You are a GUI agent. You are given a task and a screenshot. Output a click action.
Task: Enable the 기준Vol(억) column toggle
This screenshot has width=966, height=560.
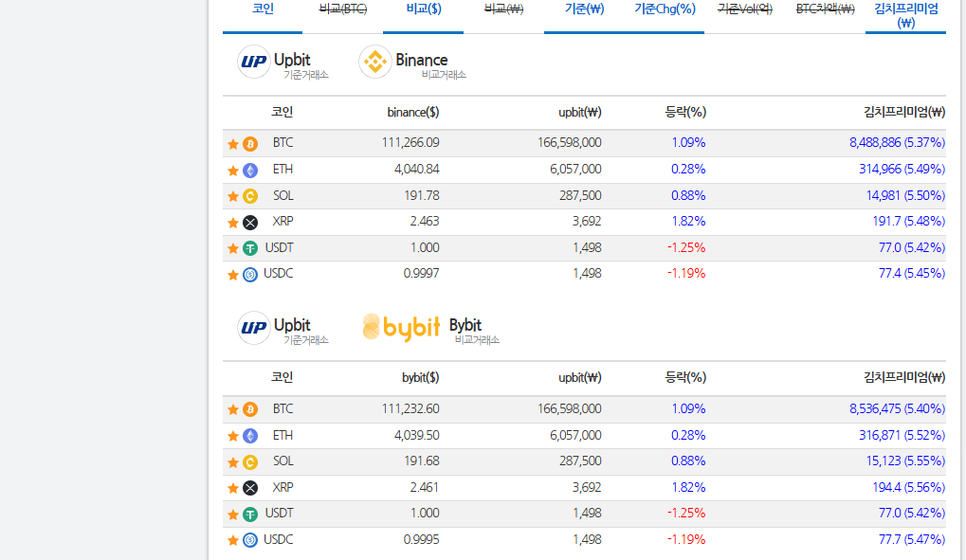click(744, 9)
